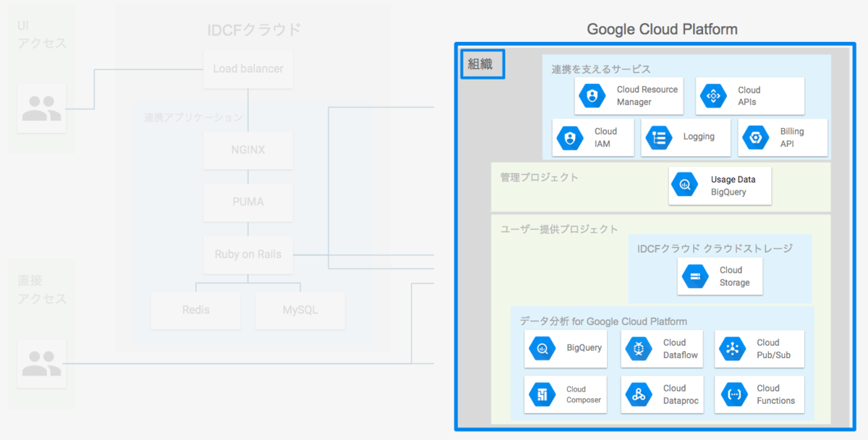Click the Google Cloud Platform title
Screen dimensions: 868x440
662,30
